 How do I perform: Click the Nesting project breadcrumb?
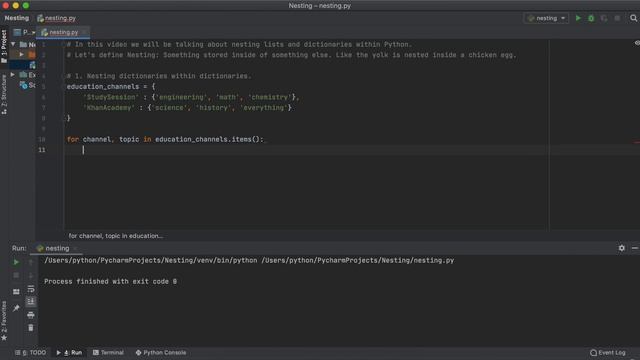[16, 18]
